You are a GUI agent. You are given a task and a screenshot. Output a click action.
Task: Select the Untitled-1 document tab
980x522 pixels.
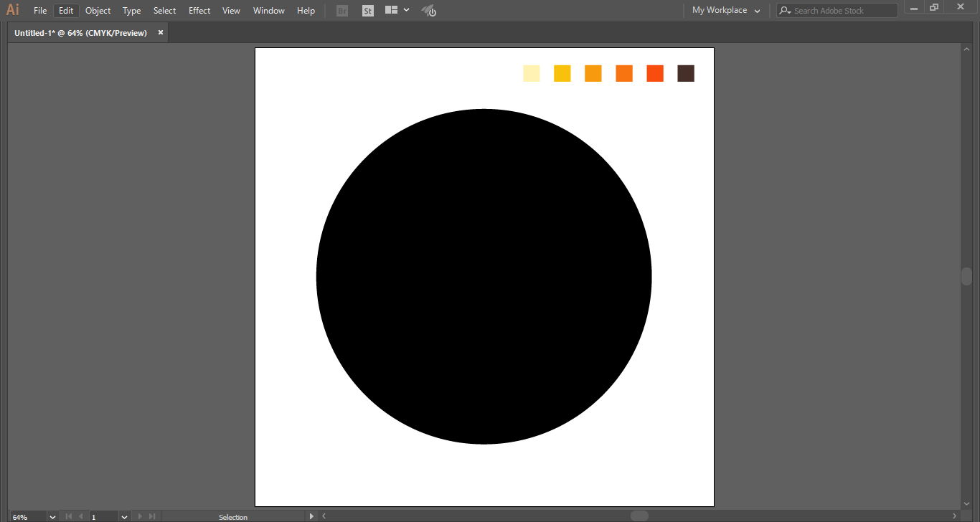[x=80, y=33]
